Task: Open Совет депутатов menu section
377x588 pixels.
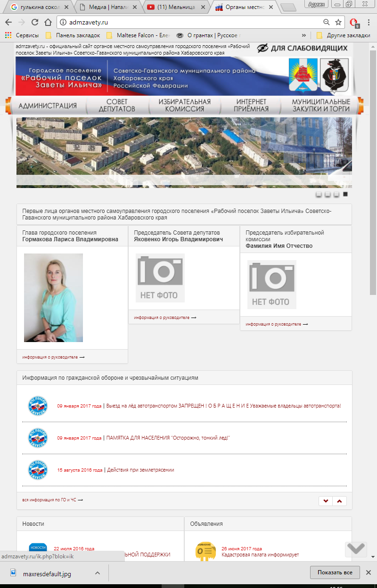Action: coord(117,106)
